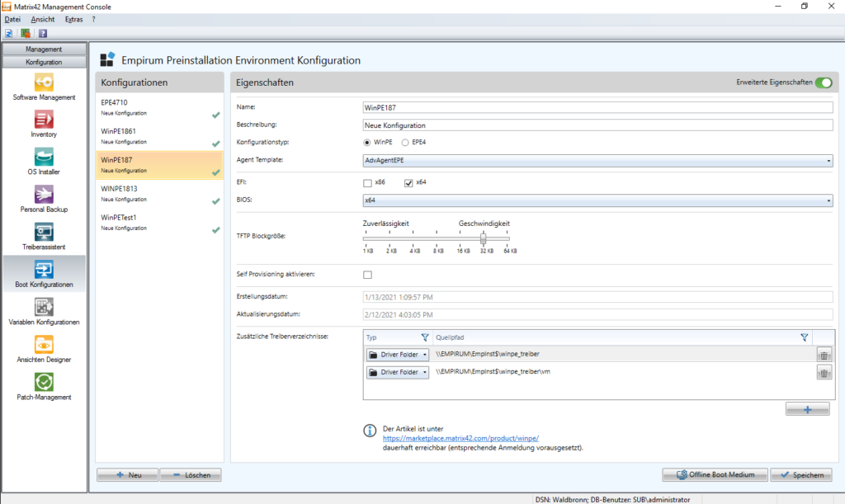845x504 pixels.
Task: Open Driver Folder type dropdown for winpe_treiber\vm
Action: [x=398, y=373]
